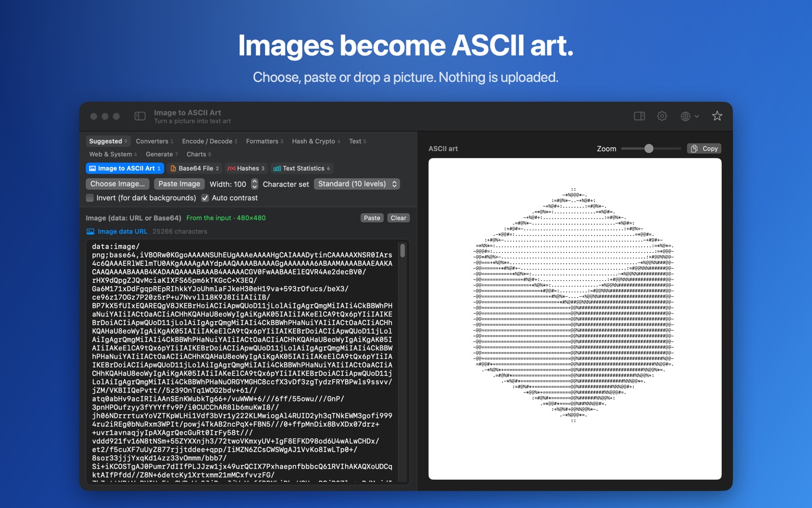Click the Zoom slider handle
The image size is (812, 508).
click(649, 148)
